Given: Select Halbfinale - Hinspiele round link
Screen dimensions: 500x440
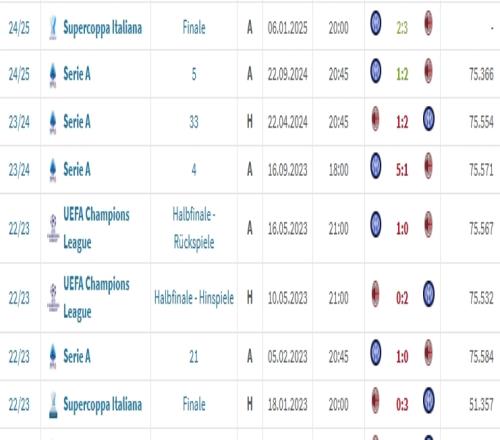Looking at the screenshot, I should pos(194,298).
